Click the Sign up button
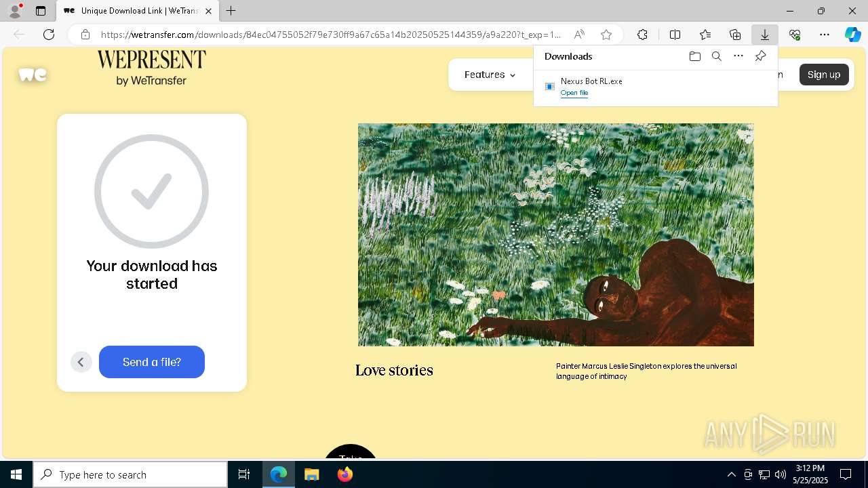This screenshot has width=868, height=488. click(824, 75)
